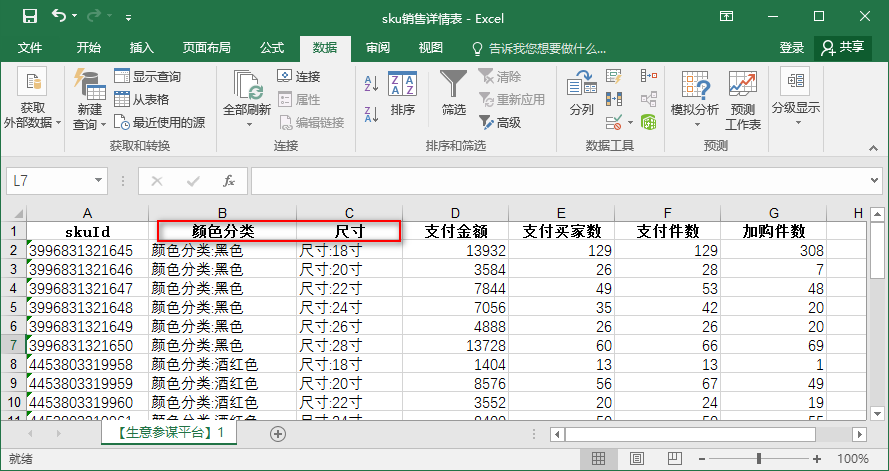This screenshot has width=889, height=471.
Task: Open the undo history dropdown arrow
Action: 75,16
